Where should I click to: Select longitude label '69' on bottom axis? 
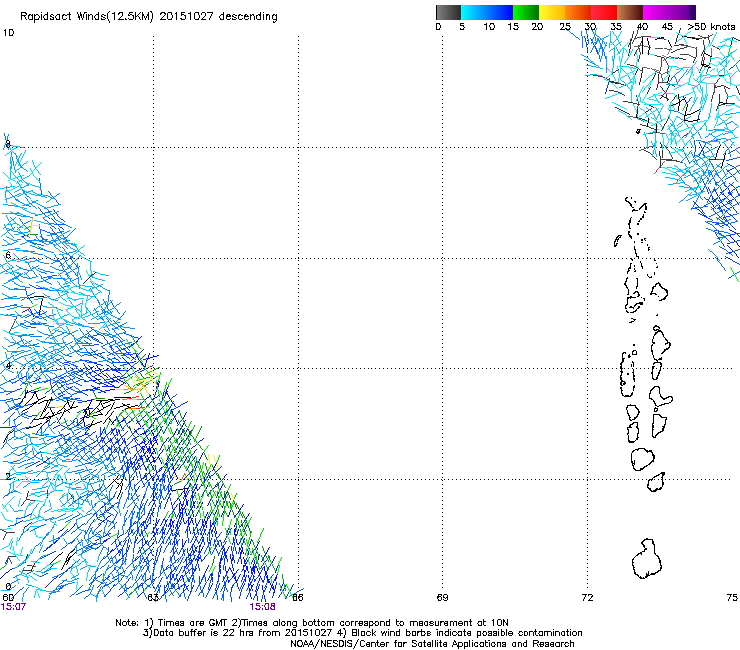pos(442,598)
